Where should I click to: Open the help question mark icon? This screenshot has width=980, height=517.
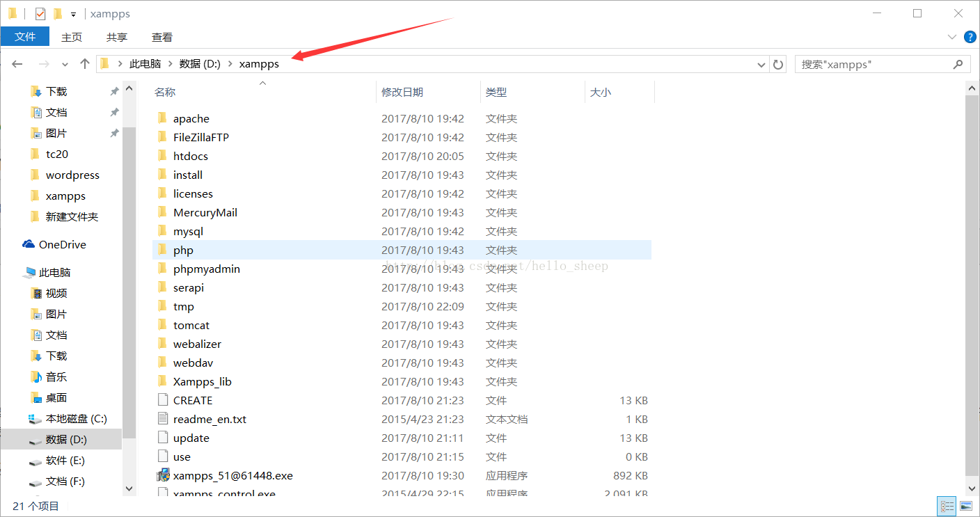[970, 37]
